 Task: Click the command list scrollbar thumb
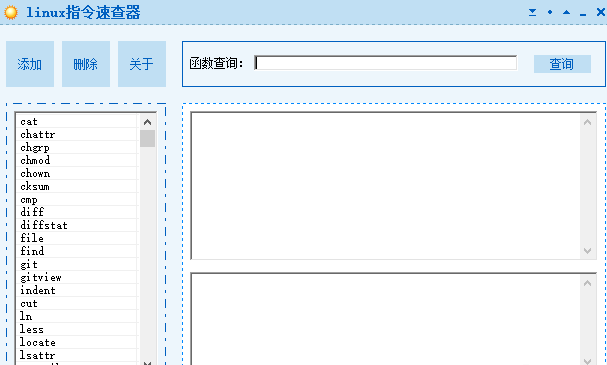point(147,139)
